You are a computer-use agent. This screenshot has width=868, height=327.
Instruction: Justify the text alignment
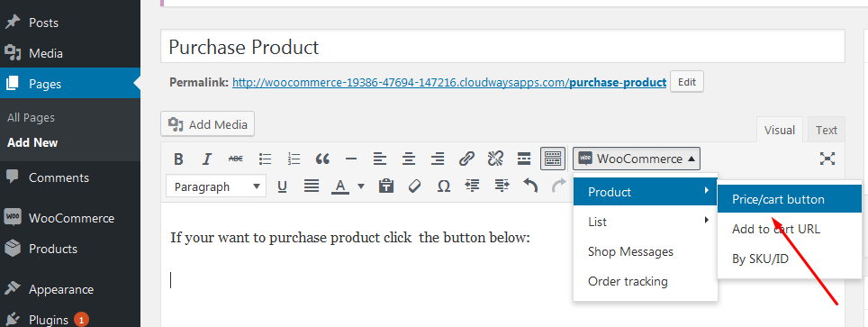(x=312, y=186)
